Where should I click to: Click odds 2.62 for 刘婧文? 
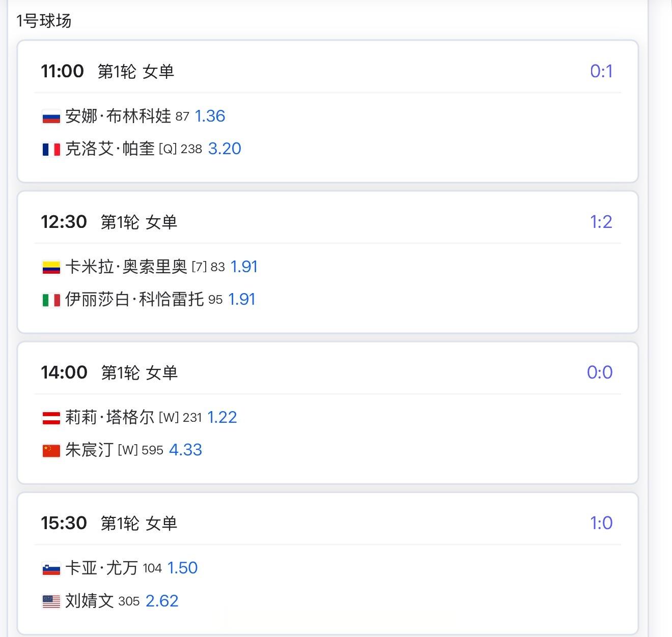(x=162, y=601)
